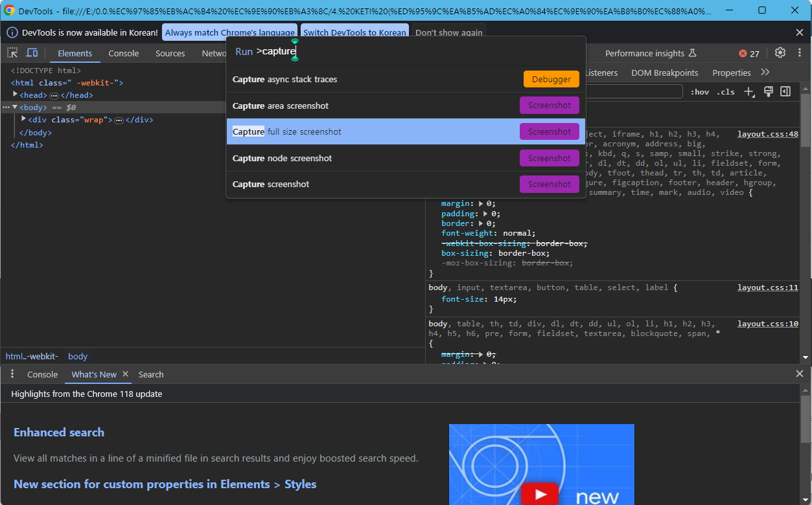Click Always match Chrome's language button
Viewport: 812px width, 505px height.
point(229,32)
